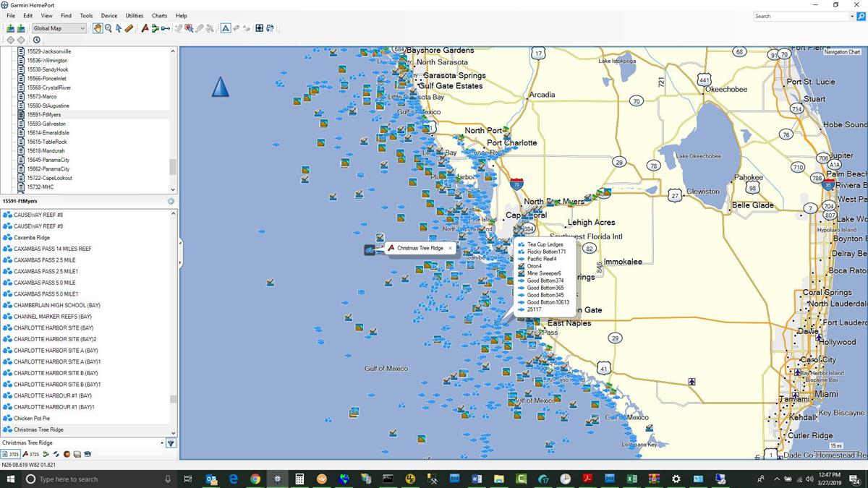Click the new track tool in toolbar
Viewport: 868px width, 488px height.
[x=166, y=28]
